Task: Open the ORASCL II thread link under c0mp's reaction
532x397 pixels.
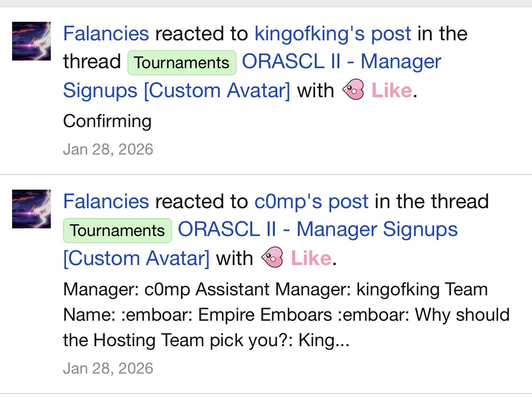Action: [x=318, y=230]
